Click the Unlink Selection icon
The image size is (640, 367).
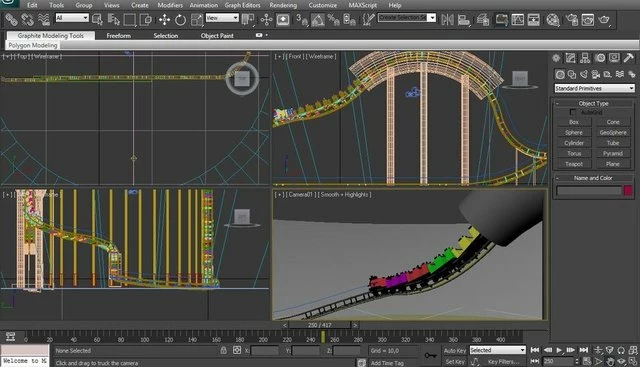click(27, 19)
